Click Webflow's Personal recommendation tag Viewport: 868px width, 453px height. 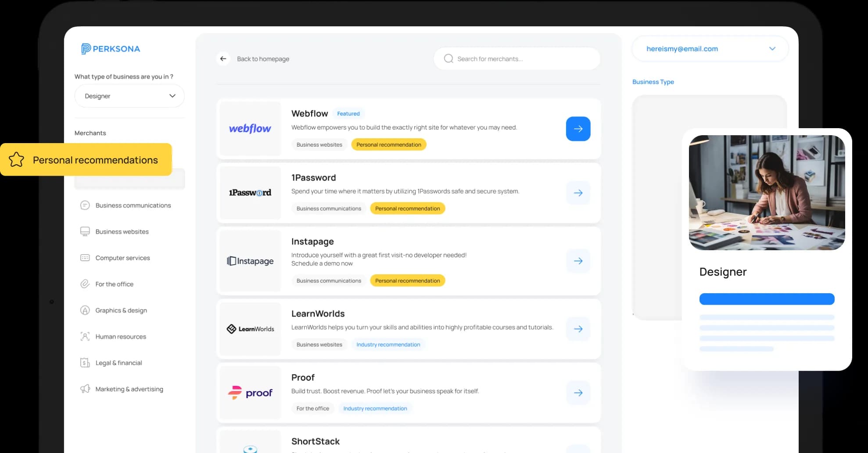point(389,144)
